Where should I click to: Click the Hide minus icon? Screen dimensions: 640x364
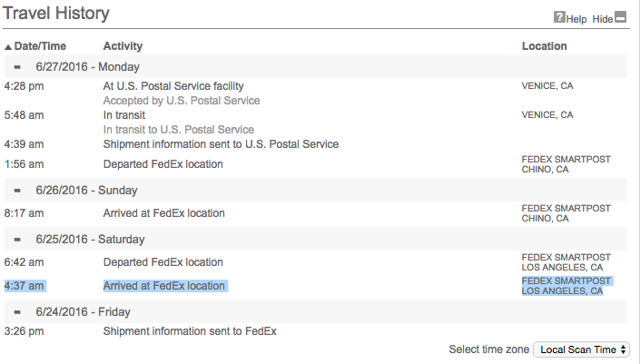(621, 17)
